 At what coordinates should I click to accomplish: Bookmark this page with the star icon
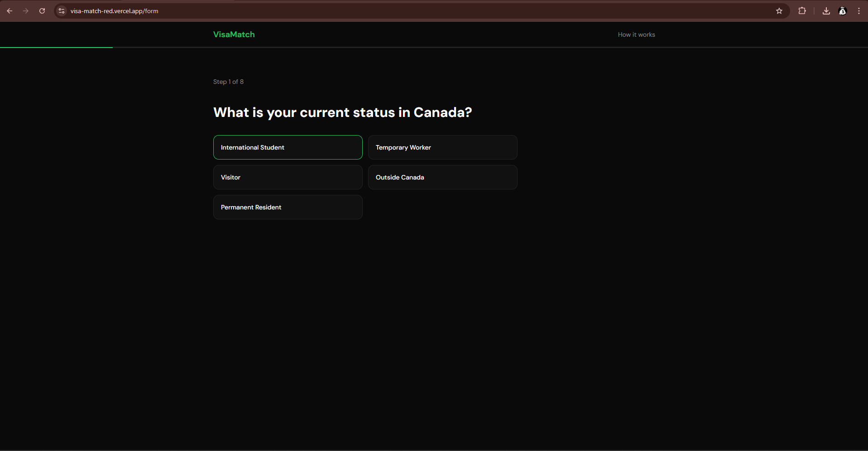pyautogui.click(x=779, y=11)
